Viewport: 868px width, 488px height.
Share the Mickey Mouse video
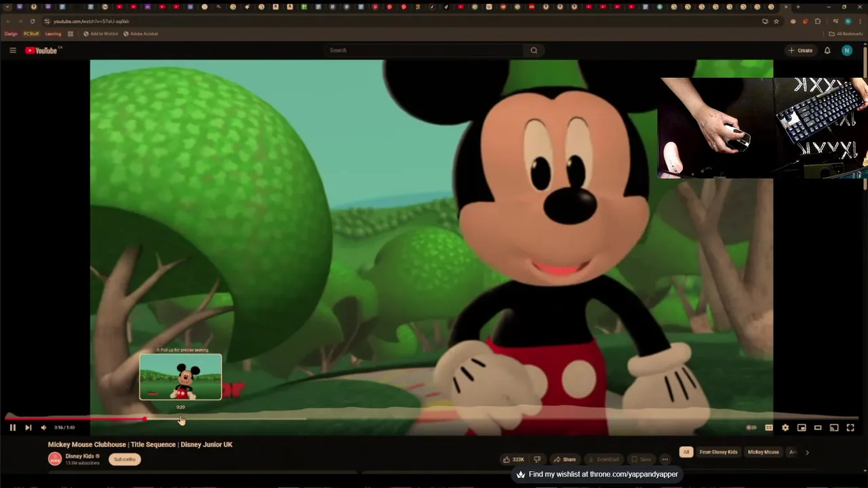coord(564,460)
